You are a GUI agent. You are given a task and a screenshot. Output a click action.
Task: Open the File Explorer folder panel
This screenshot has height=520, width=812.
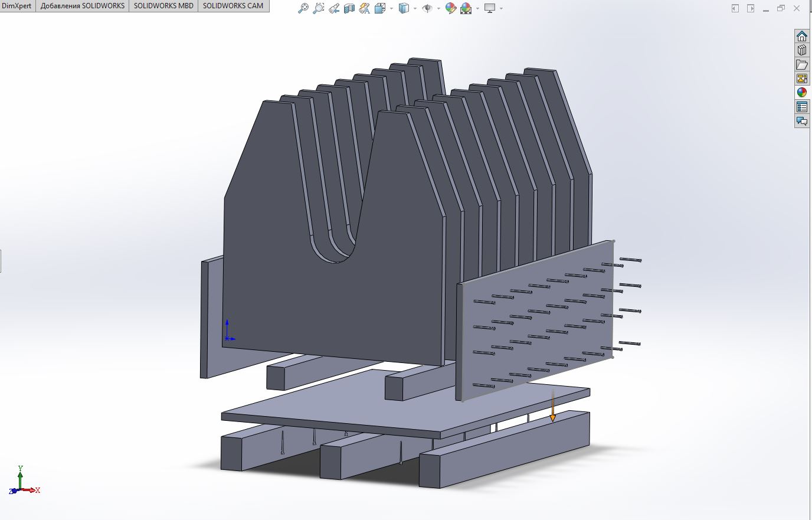click(801, 64)
